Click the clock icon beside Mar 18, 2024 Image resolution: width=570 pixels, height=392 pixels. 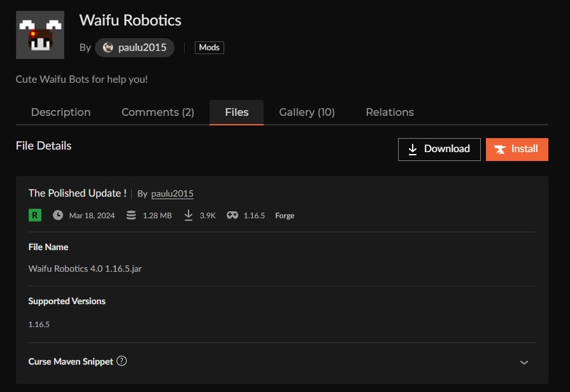coord(57,215)
